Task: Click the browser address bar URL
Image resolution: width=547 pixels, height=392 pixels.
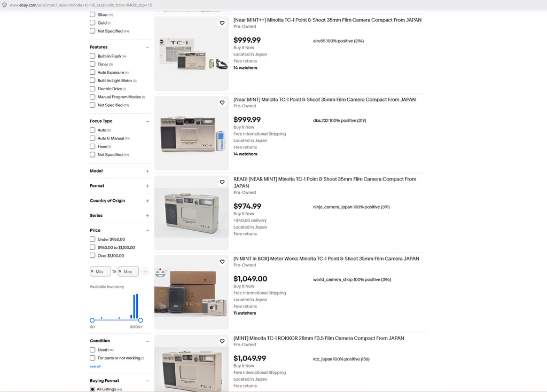Action: click(81, 5)
